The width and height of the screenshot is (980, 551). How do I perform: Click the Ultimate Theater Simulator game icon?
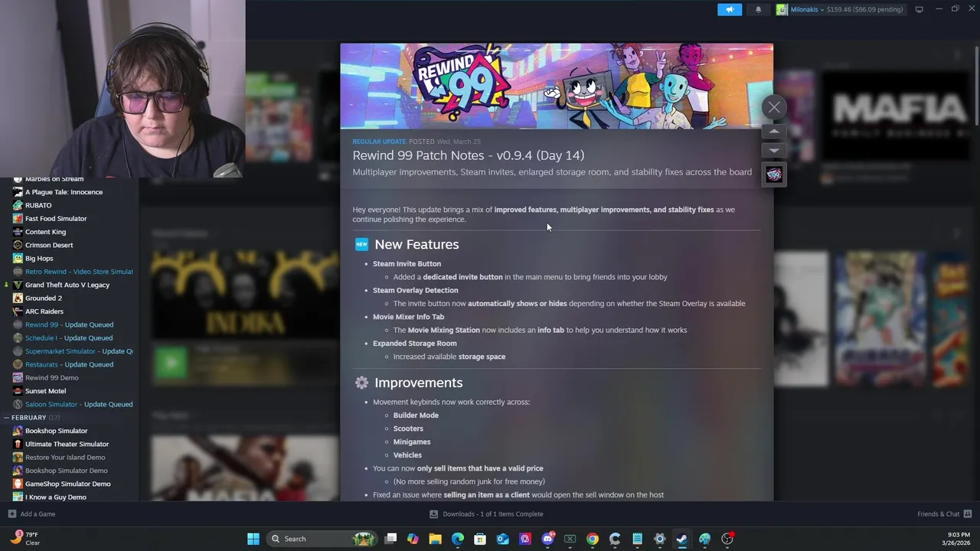tap(18, 444)
